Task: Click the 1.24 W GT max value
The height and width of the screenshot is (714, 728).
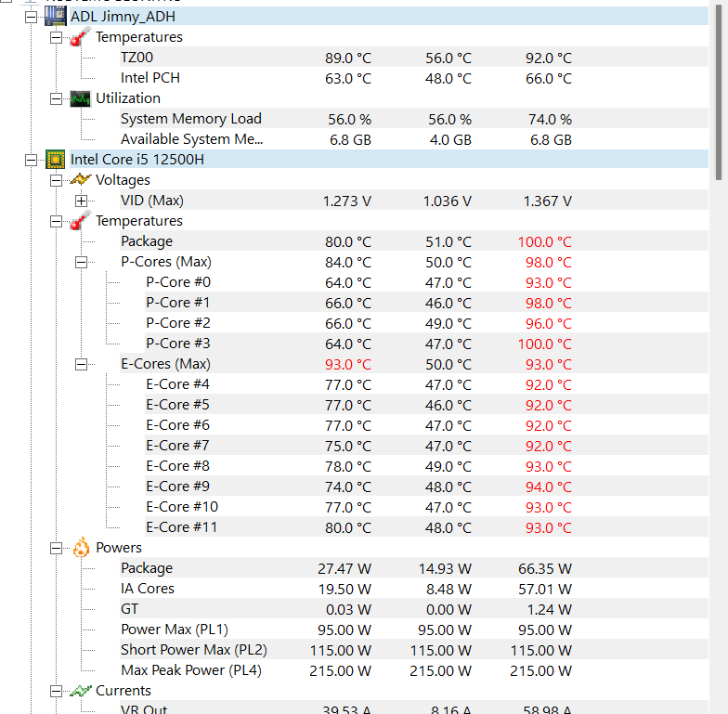Action: click(550, 609)
